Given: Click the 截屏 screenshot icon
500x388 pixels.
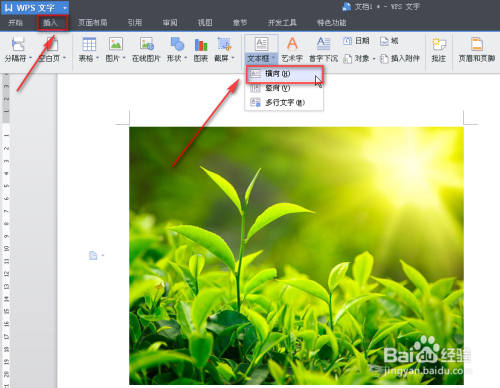Looking at the screenshot, I should pyautogui.click(x=224, y=44).
